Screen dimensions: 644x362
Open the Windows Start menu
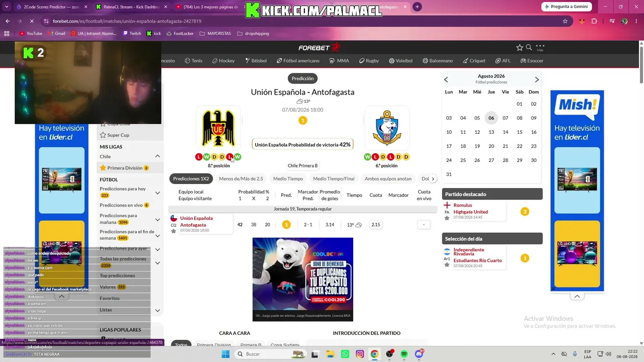(x=225, y=354)
